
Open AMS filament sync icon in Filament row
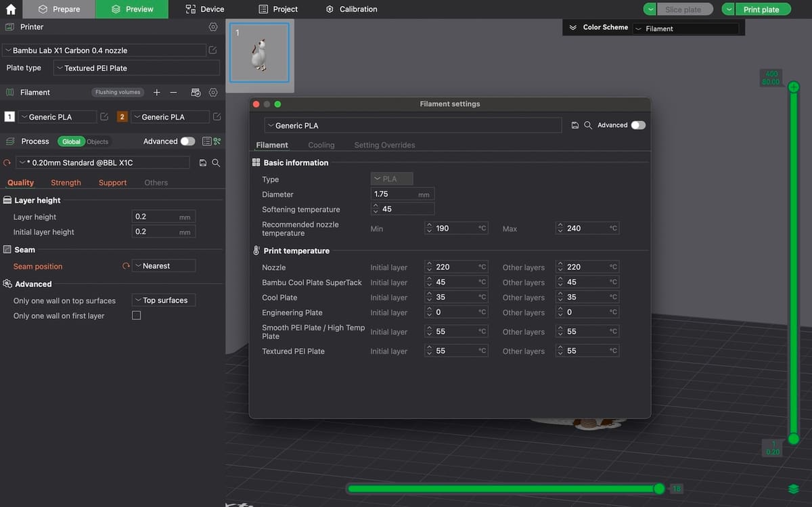click(196, 92)
